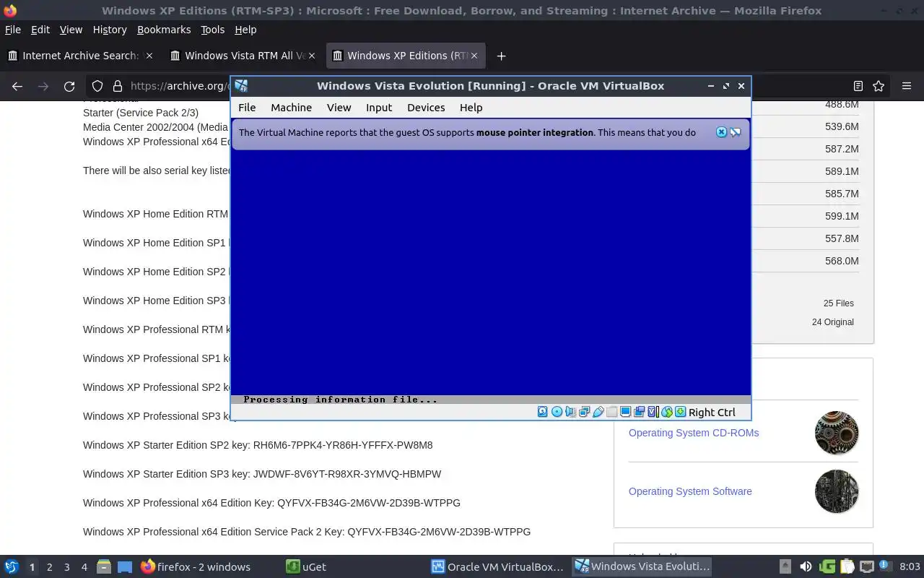
Task: Click the mouse integration indicator in VirtualBox
Action: 666,412
